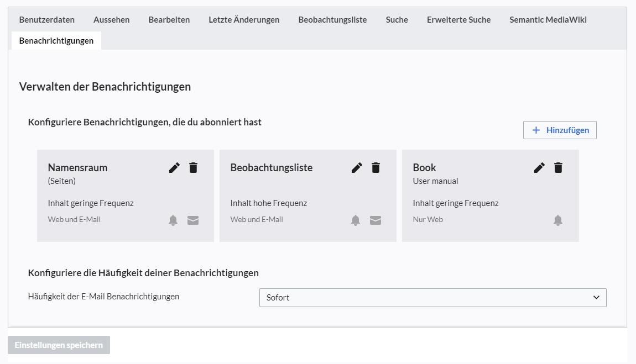The width and height of the screenshot is (636, 364).
Task: Click pencil icon on Beobachtungsliste card
Action: (357, 168)
